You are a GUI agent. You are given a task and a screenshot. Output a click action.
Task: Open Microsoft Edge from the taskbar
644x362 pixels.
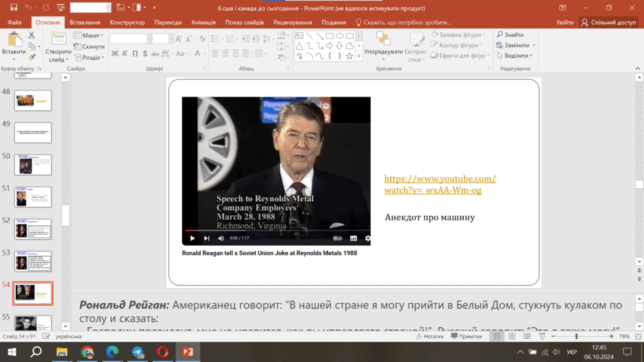(x=112, y=352)
